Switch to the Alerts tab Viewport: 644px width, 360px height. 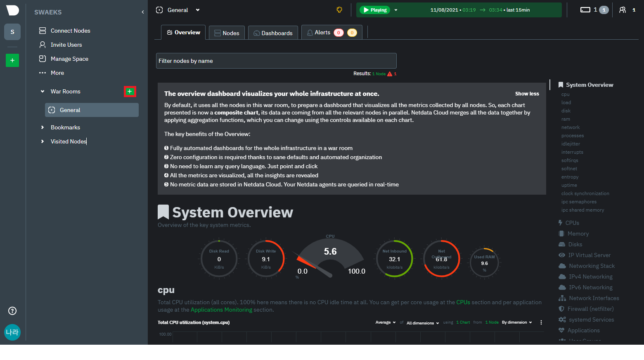(x=332, y=32)
